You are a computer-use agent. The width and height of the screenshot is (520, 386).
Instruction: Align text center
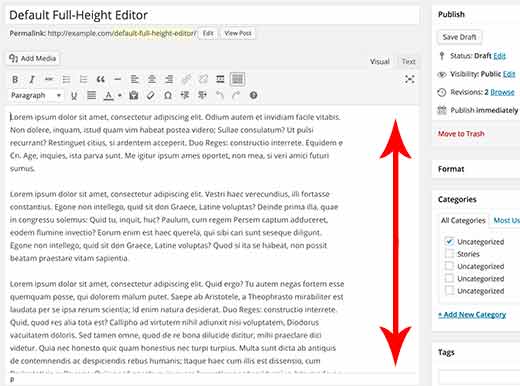point(152,79)
